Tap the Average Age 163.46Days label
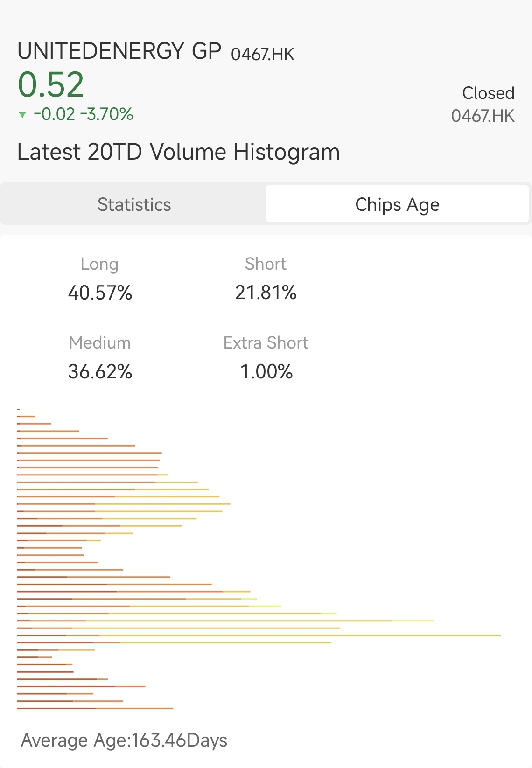 [x=124, y=740]
